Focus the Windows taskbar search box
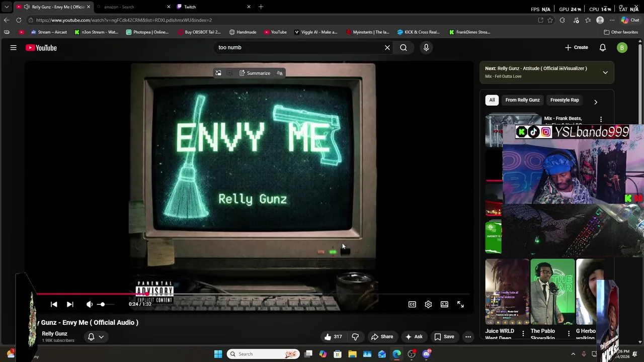Image resolution: width=644 pixels, height=362 pixels. [x=263, y=354]
